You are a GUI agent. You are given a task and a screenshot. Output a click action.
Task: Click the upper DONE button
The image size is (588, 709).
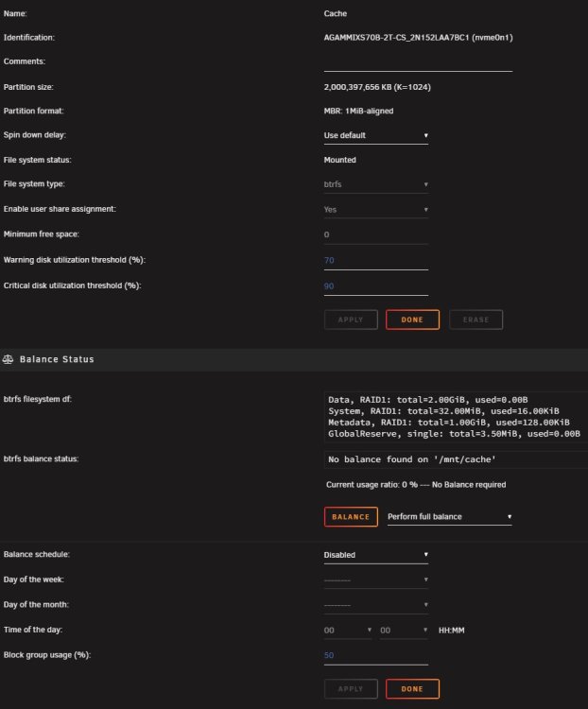click(x=412, y=320)
